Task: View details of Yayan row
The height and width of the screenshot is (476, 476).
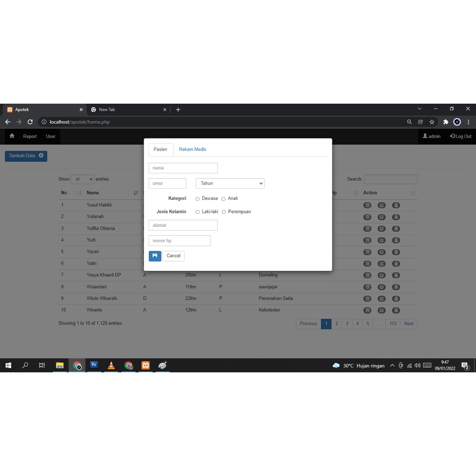Action: point(367,252)
